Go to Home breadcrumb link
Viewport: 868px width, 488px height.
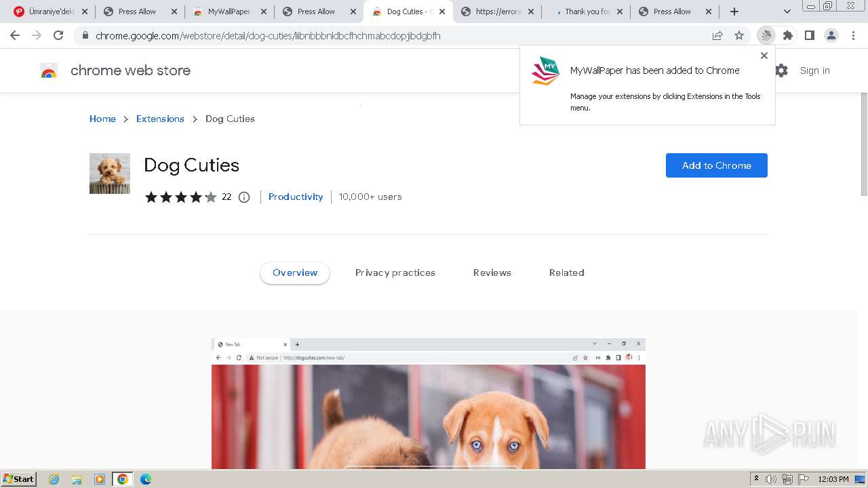click(102, 119)
